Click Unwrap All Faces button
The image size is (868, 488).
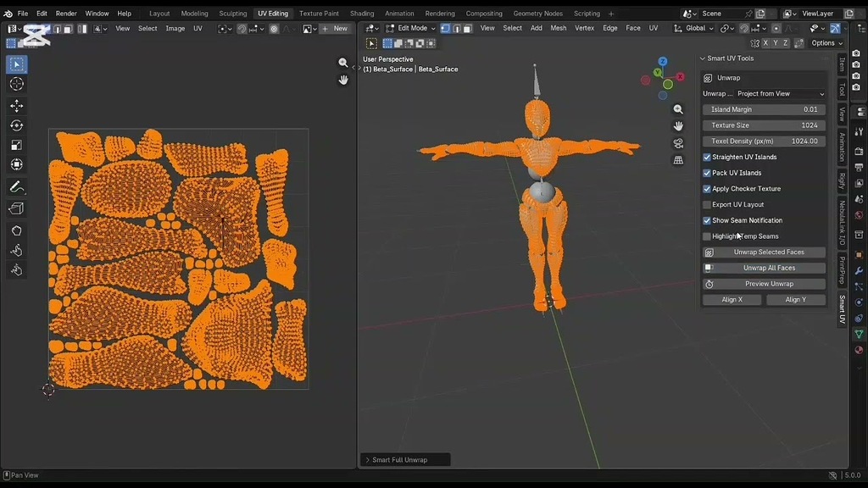point(764,268)
